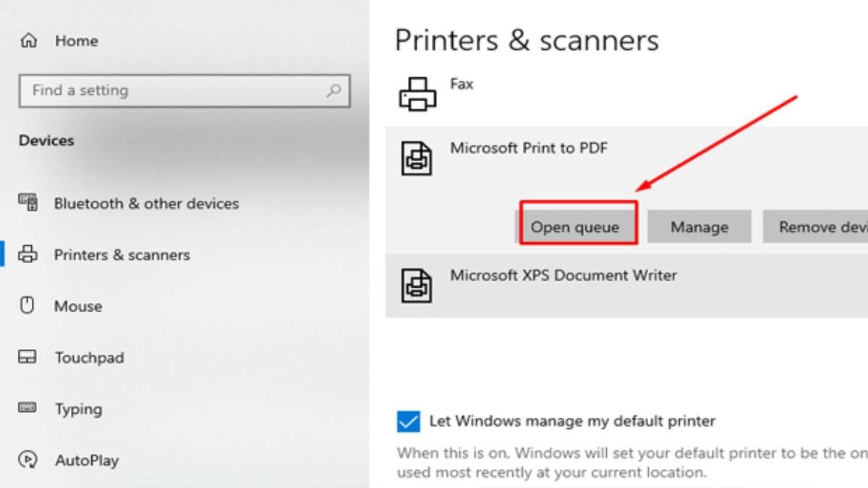Screen dimensions: 868x488
Task: Click the Fax printer icon
Action: pyautogui.click(x=417, y=94)
